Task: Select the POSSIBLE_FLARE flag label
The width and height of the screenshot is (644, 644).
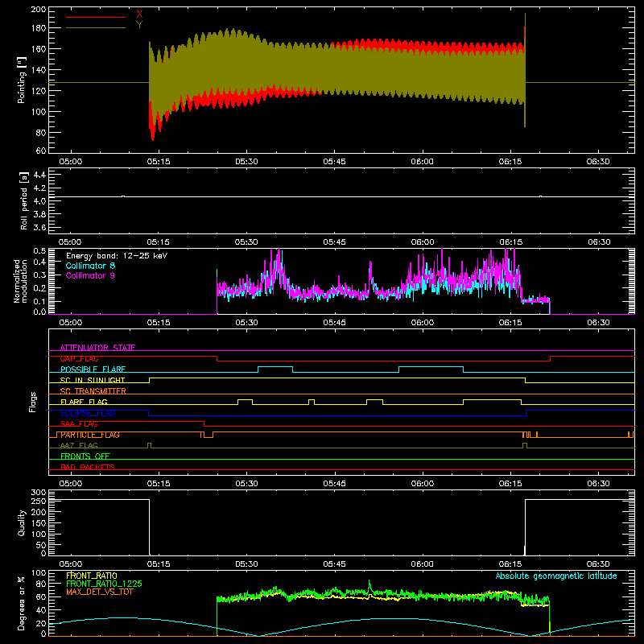Action: point(93,369)
